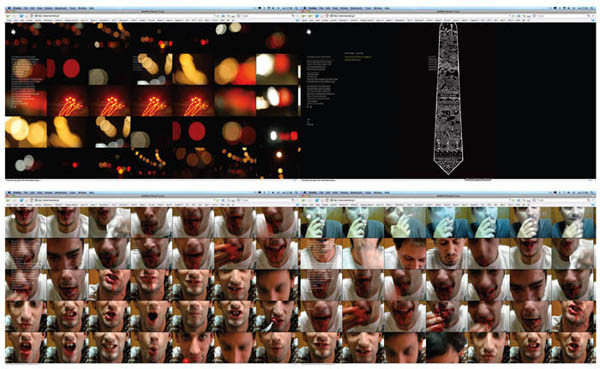The width and height of the screenshot is (600, 369).
Task: Click the yellow-green link text on necktie page
Action: (358, 59)
